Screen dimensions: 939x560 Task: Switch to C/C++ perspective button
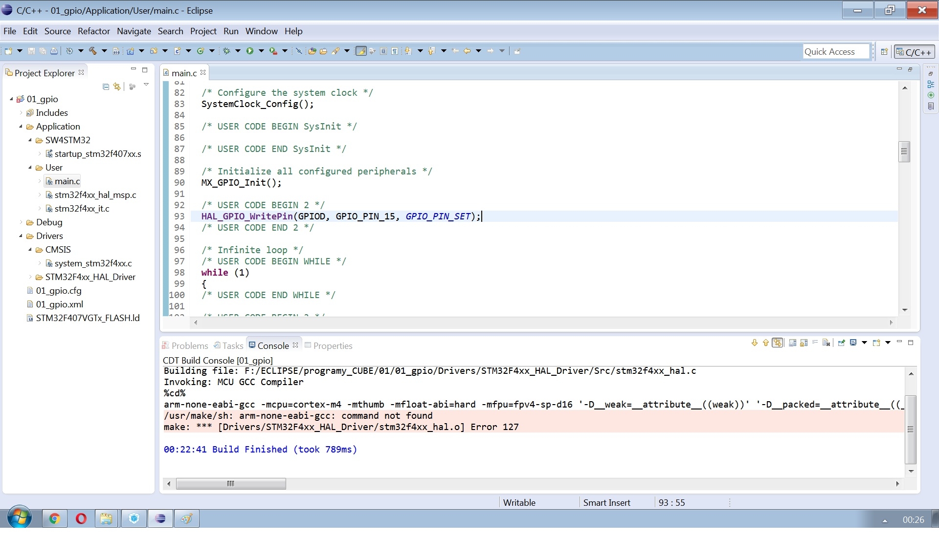click(x=914, y=52)
